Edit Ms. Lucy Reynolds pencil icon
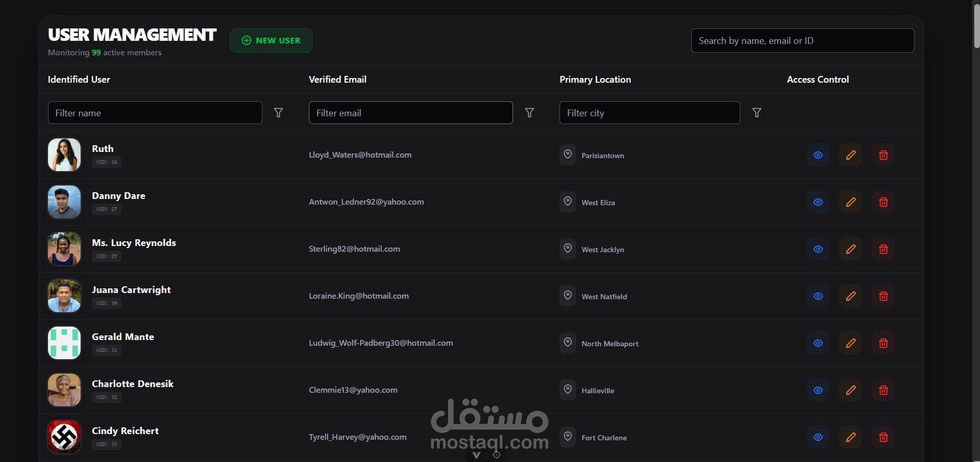 tap(851, 249)
